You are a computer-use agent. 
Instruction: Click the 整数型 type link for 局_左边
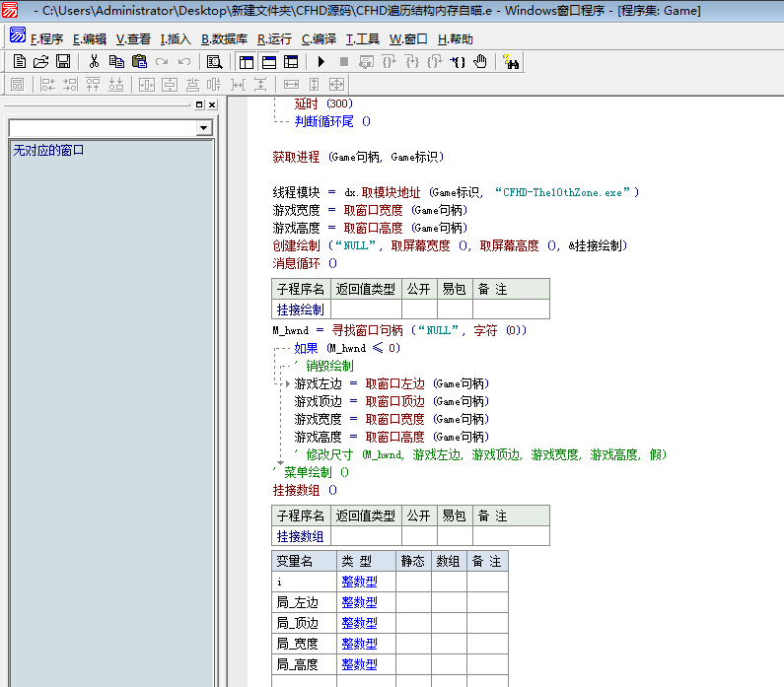coord(359,602)
